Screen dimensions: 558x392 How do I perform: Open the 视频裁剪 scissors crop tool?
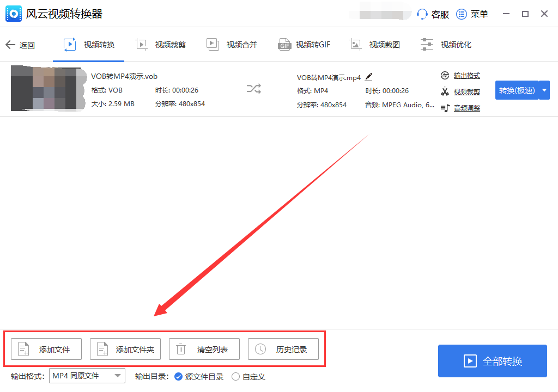point(466,91)
